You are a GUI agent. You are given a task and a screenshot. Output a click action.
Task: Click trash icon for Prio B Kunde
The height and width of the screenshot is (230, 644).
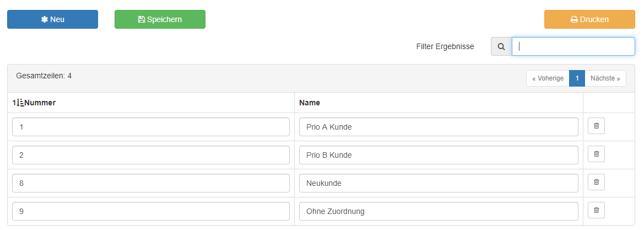pyautogui.click(x=596, y=154)
